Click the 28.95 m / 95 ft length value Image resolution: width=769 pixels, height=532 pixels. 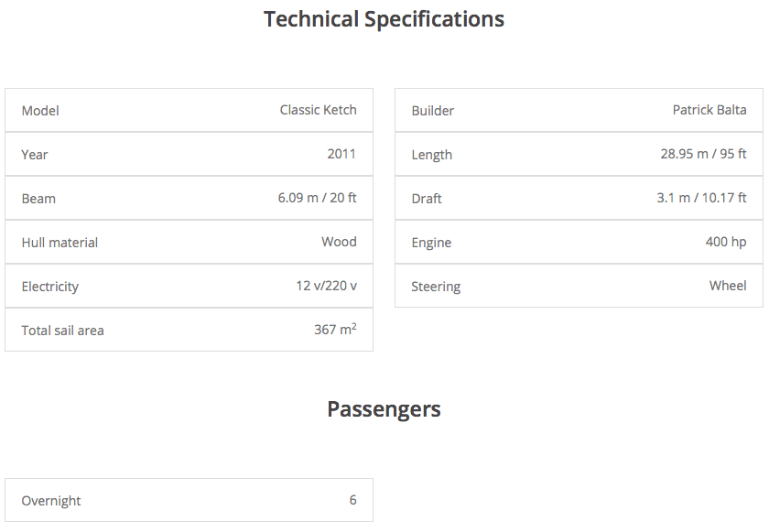tap(703, 154)
